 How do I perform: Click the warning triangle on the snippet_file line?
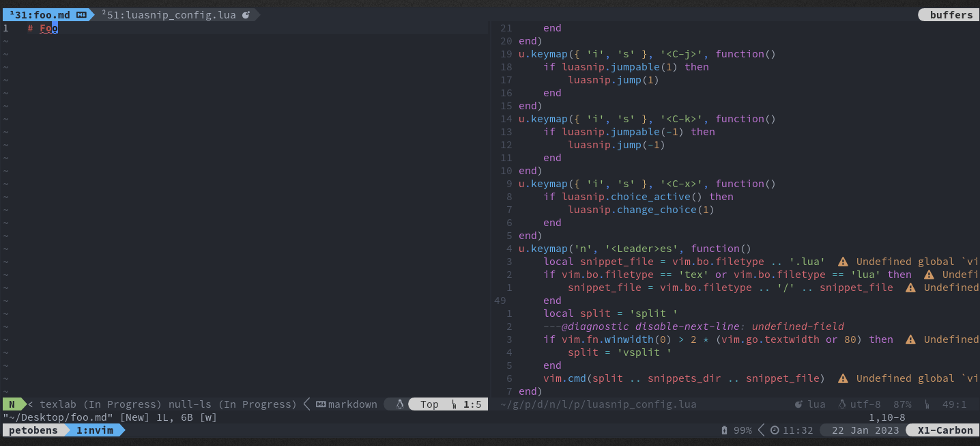tap(910, 288)
